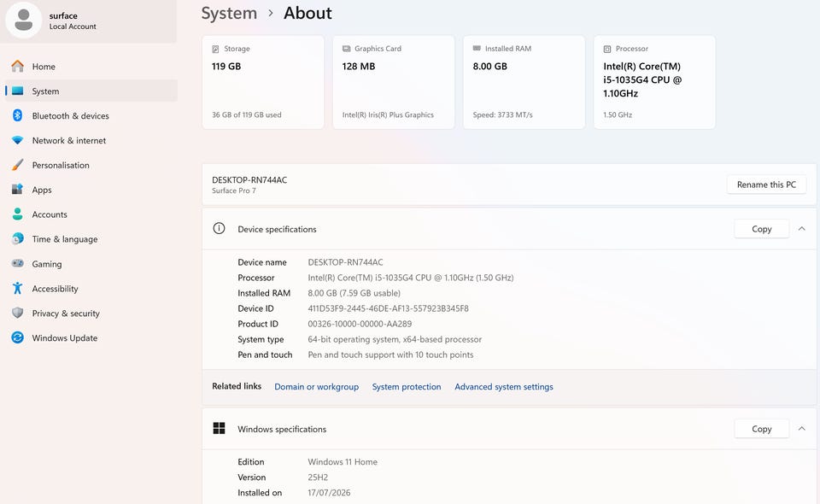Screen dimensions: 820x504
Task: Go to Network & internet settings
Action: 91,140
